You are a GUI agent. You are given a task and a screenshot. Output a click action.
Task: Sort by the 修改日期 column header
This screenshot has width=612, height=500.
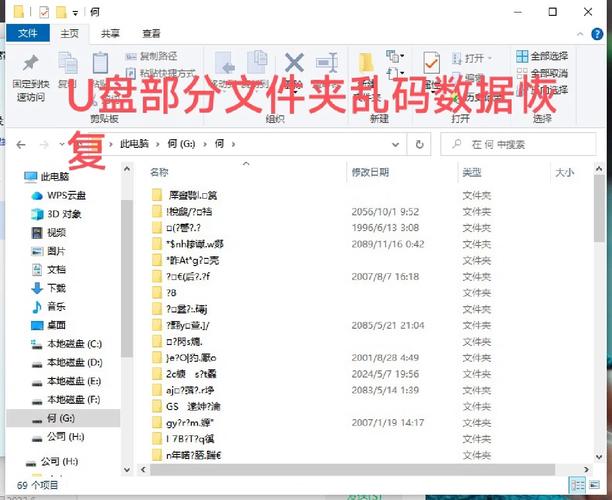tap(370, 172)
